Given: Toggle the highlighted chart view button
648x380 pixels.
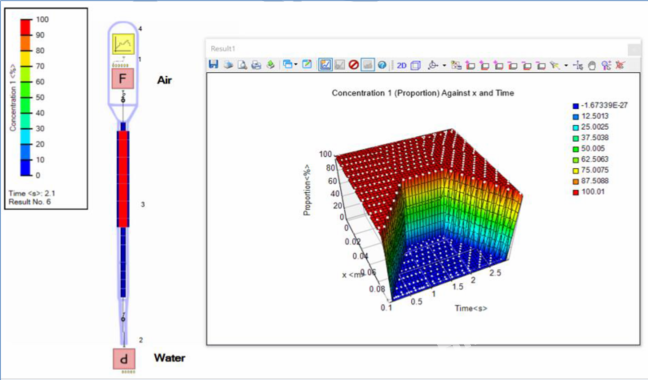Looking at the screenshot, I should coord(325,64).
